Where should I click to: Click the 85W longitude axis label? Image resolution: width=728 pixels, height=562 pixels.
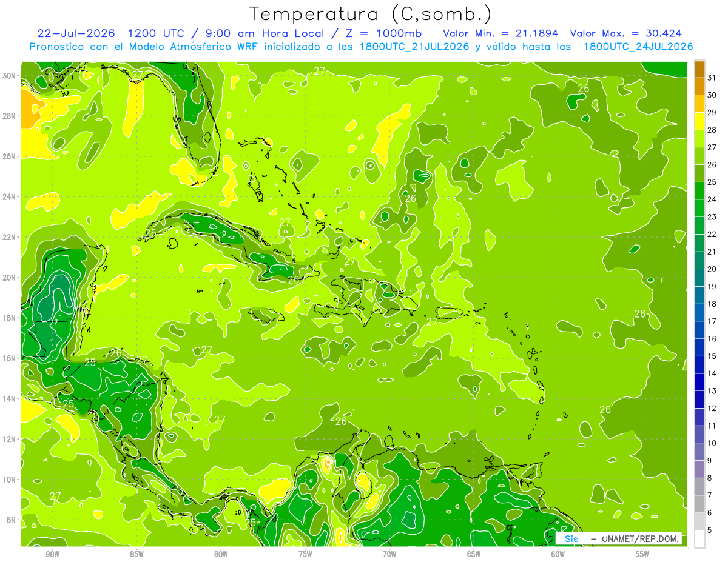pyautogui.click(x=136, y=555)
